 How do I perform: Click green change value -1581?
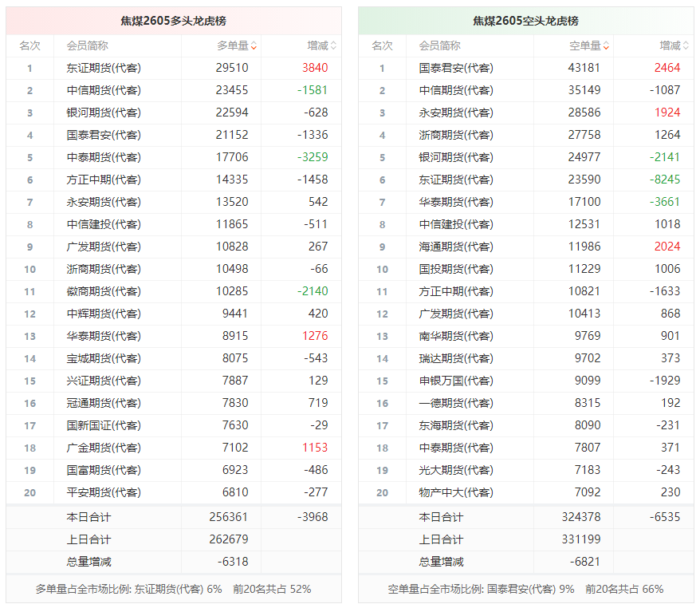(x=313, y=90)
